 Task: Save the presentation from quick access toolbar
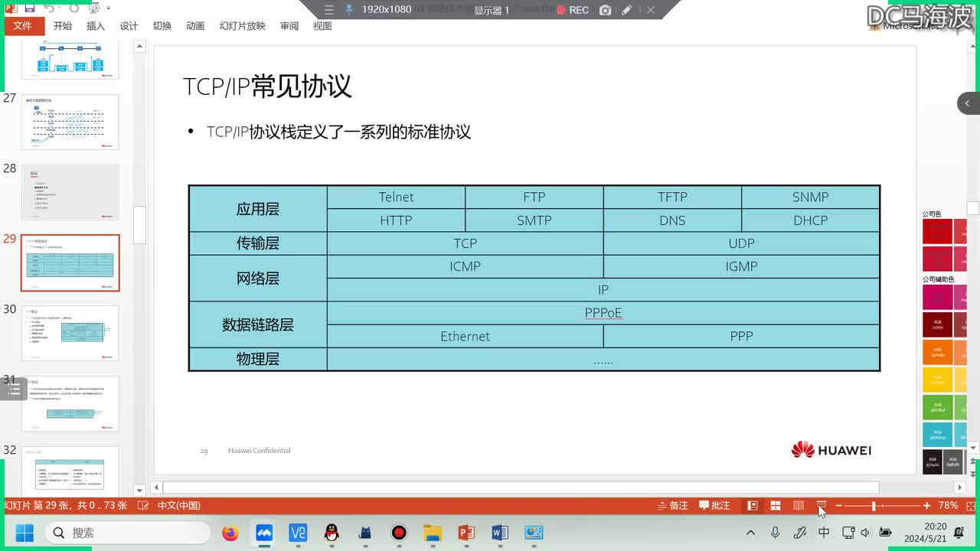29,9
